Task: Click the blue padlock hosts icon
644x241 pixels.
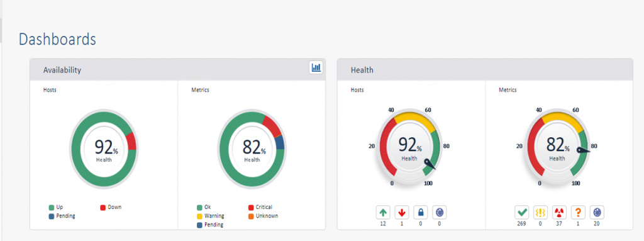Action: click(x=421, y=213)
